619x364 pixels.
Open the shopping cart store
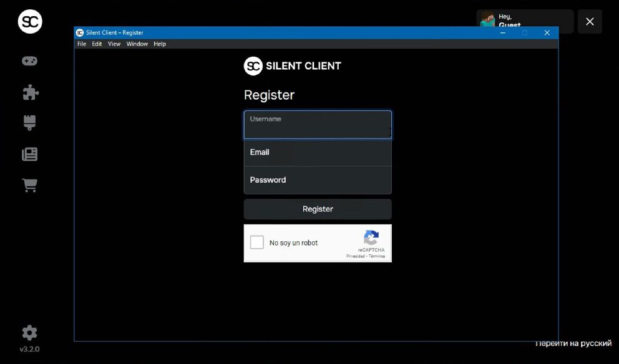click(x=29, y=185)
